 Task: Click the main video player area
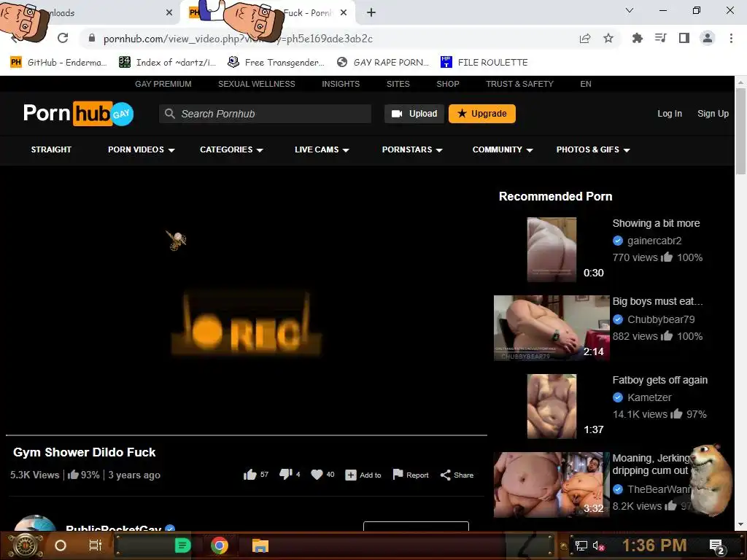coord(247,303)
